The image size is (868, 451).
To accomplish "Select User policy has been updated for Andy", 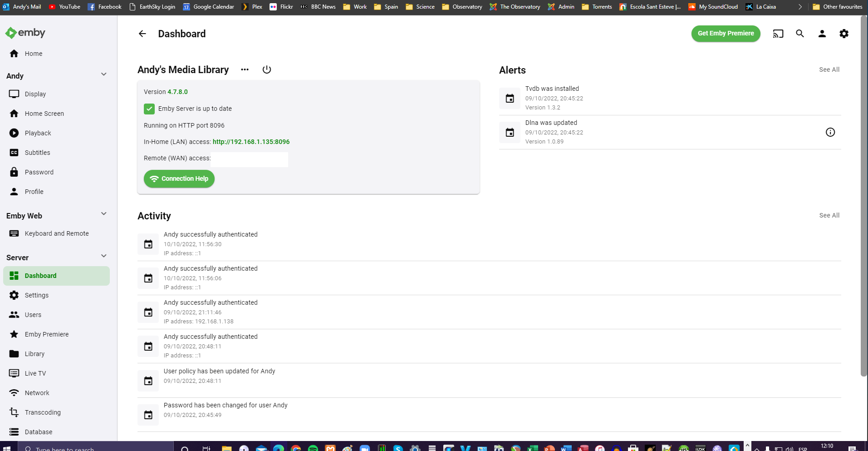I will pyautogui.click(x=489, y=381).
